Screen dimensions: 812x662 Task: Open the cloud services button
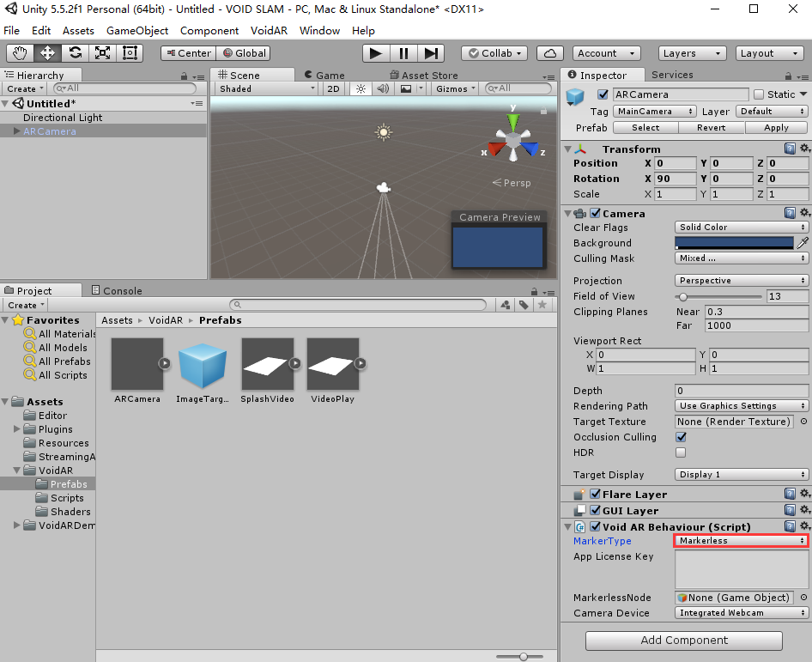pyautogui.click(x=550, y=53)
